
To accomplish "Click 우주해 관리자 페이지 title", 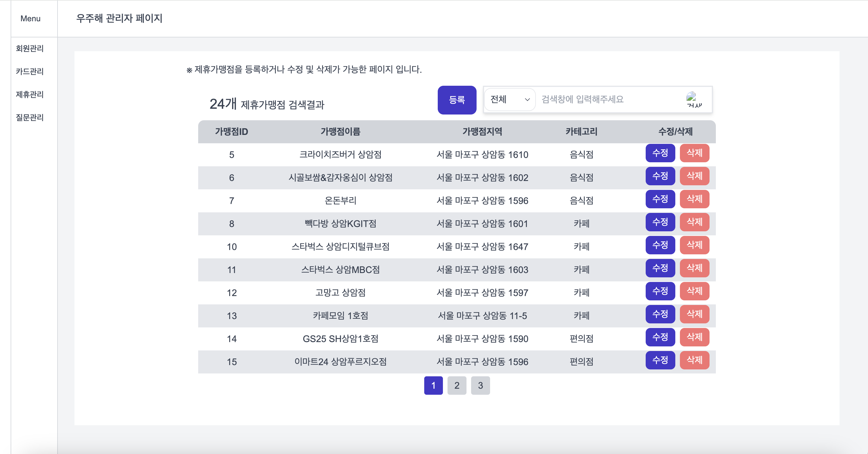I will point(119,18).
